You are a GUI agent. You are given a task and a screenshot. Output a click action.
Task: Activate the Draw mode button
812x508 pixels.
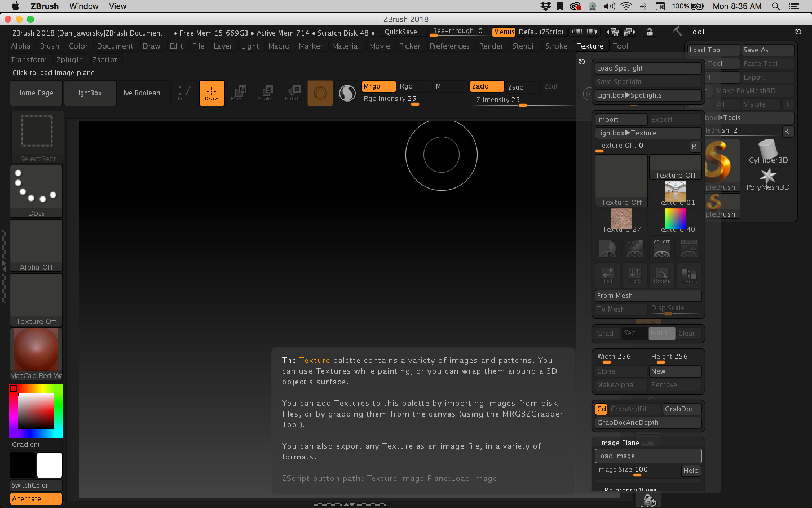pos(212,93)
